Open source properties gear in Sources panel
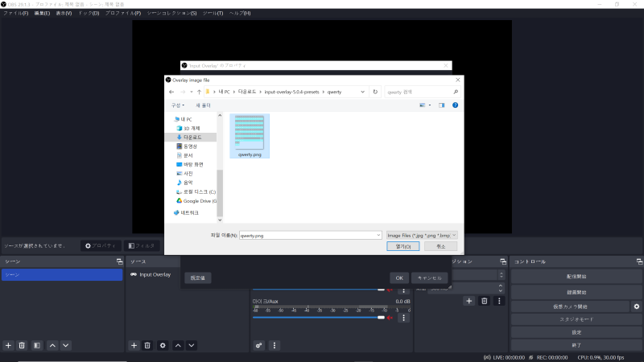Screen dimensions: 644x362 pos(163,345)
